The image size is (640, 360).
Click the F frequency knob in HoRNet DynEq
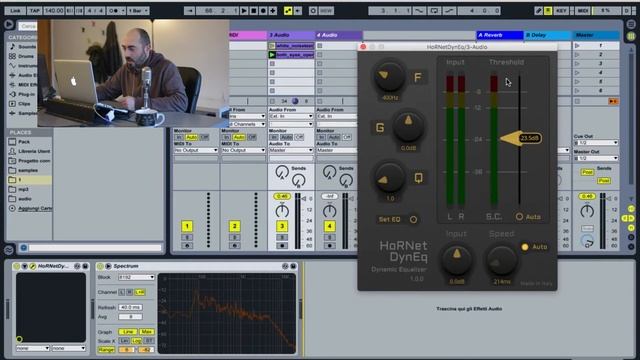pyautogui.click(x=389, y=76)
